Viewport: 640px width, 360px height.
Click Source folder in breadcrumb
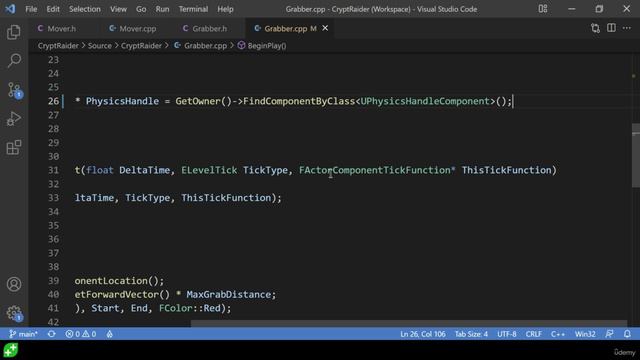point(100,46)
